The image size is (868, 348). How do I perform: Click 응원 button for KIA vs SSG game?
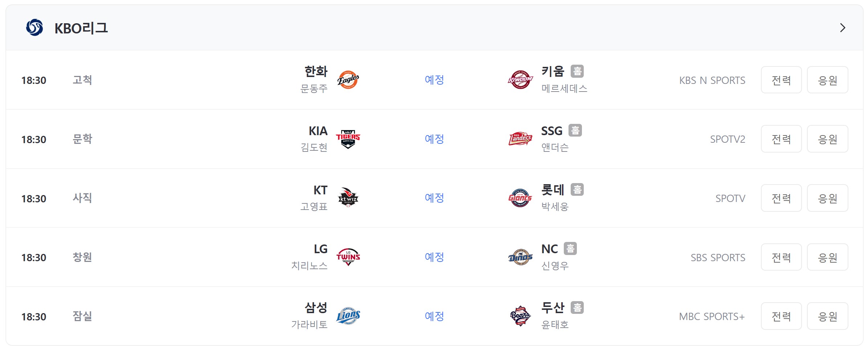[x=827, y=139]
